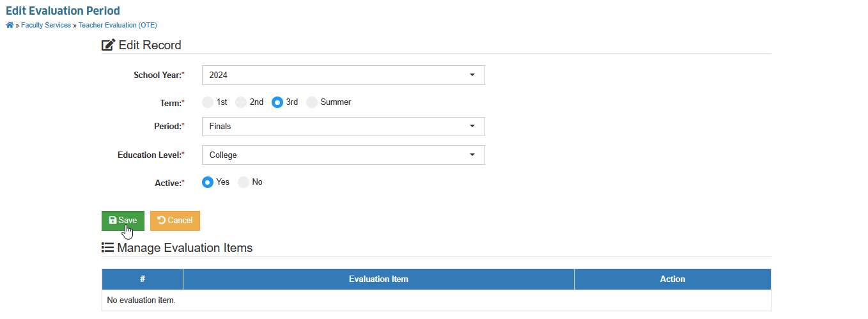Select the 2nd term radio button
868x319 pixels.
(241, 102)
